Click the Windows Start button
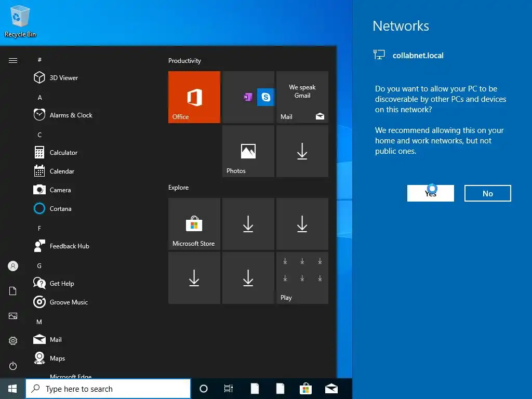This screenshot has height=399, width=532. (x=12, y=389)
